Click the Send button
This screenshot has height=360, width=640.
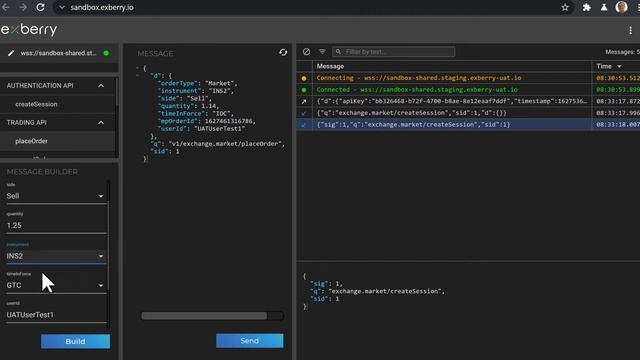point(249,341)
